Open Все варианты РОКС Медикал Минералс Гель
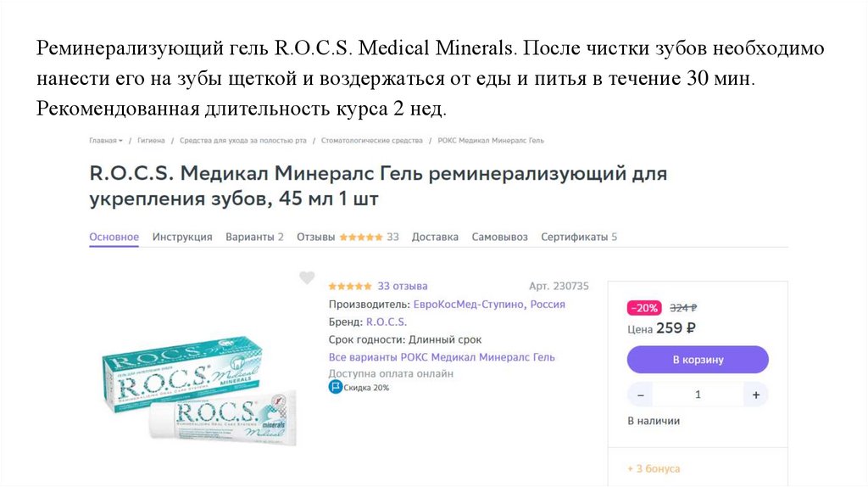This screenshot has height=487, width=868. coord(442,357)
